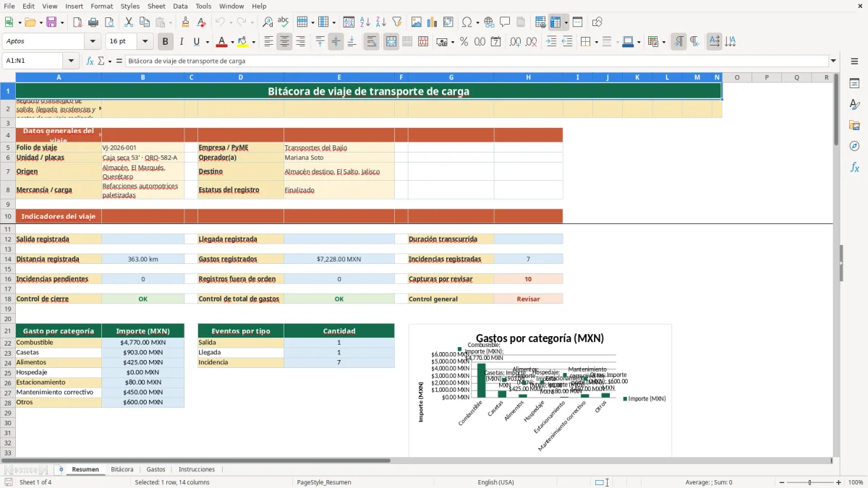
Task: Click the zoom in plus button
Action: tap(838, 482)
